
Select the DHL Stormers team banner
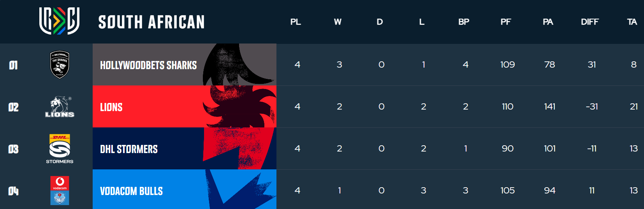point(184,148)
